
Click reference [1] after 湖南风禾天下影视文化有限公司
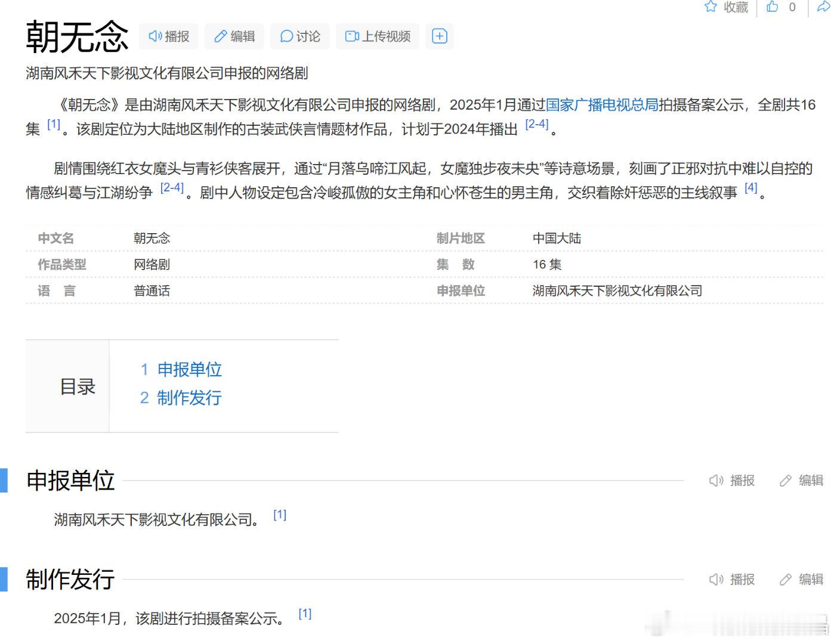pos(279,514)
